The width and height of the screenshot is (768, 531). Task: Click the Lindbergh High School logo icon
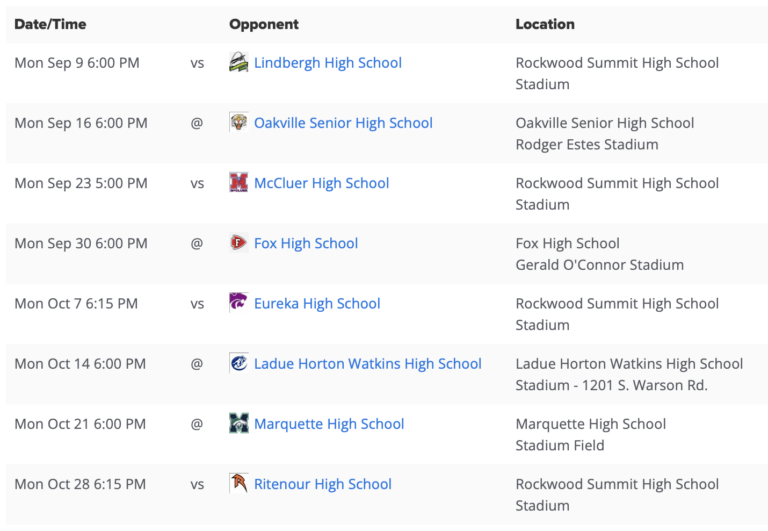239,62
